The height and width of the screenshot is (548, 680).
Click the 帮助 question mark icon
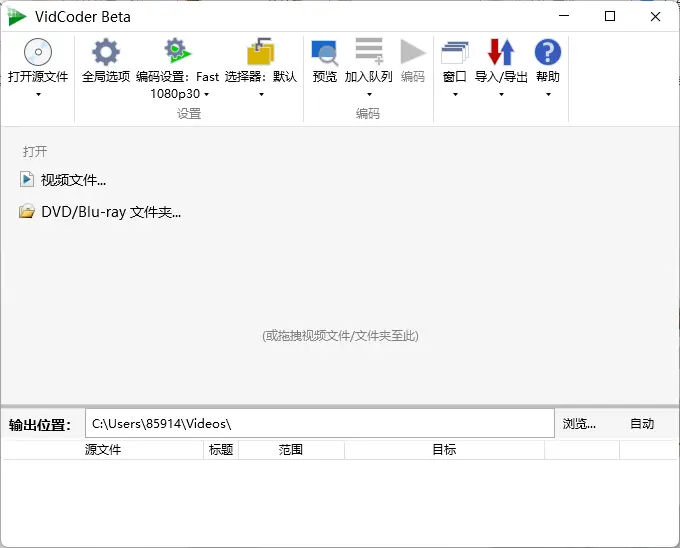(x=548, y=52)
